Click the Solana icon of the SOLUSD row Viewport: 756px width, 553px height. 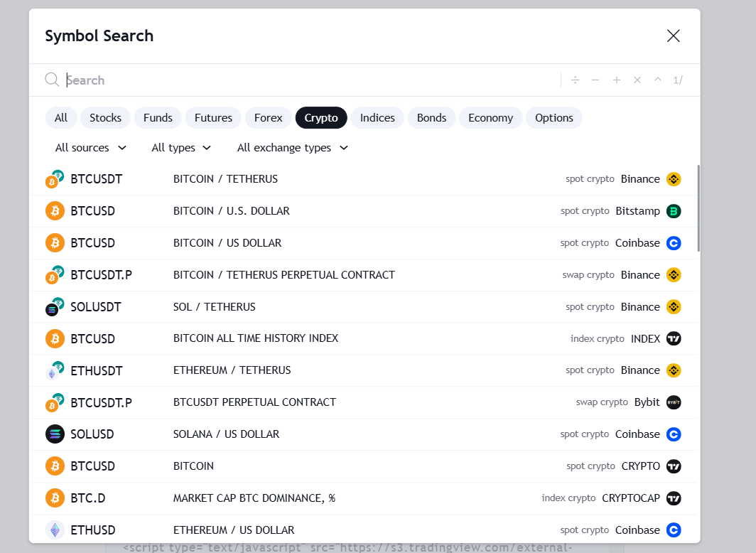[x=55, y=434]
